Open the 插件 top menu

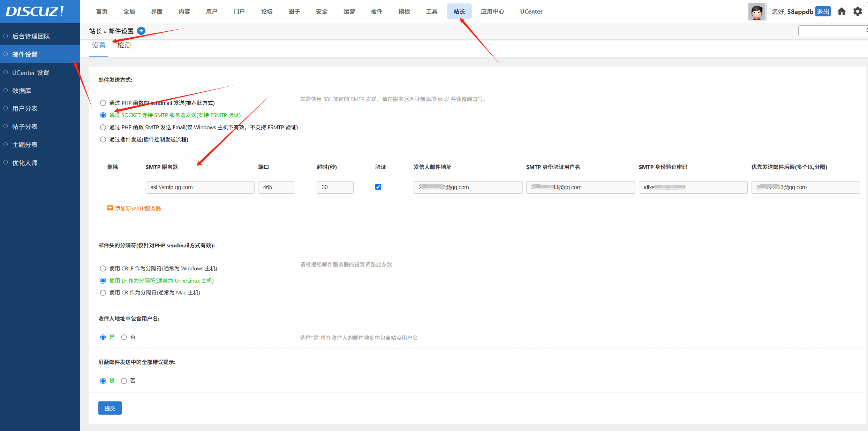pyautogui.click(x=376, y=11)
